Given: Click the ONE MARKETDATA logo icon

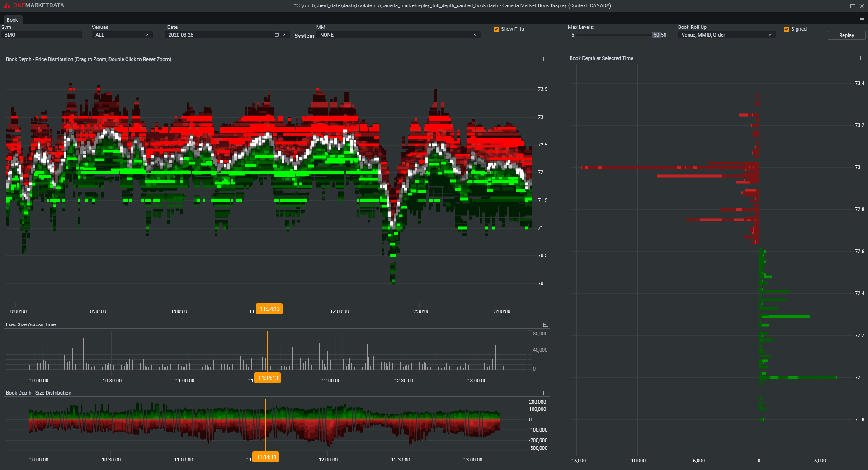Looking at the screenshot, I should 7,5.
